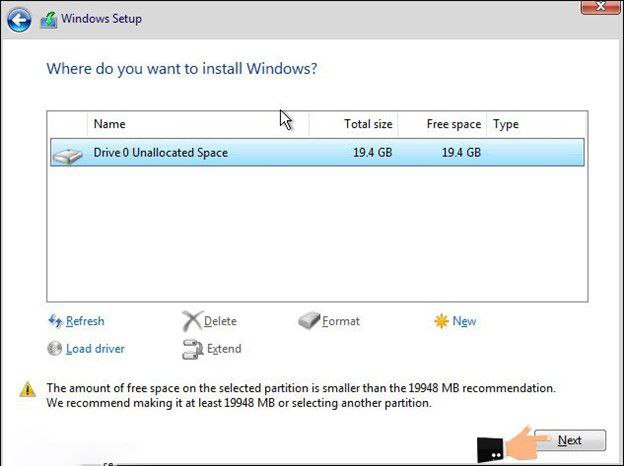Close the Windows Setup window
624x466 pixels.
601,7
